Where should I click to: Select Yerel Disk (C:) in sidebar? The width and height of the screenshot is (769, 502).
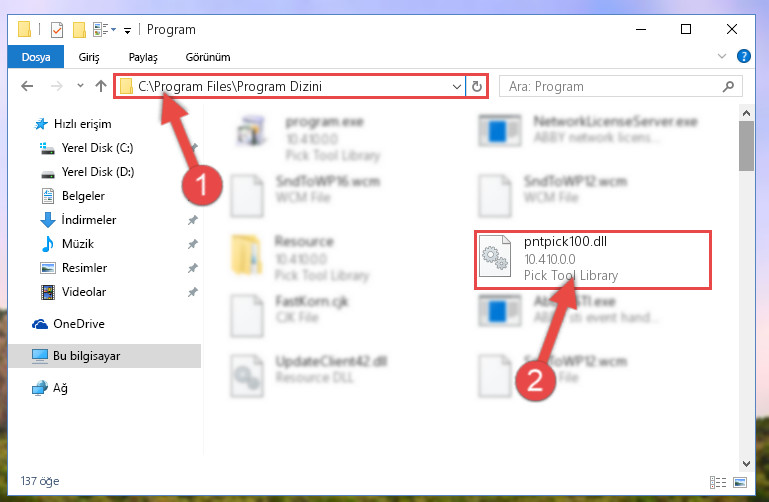point(97,148)
